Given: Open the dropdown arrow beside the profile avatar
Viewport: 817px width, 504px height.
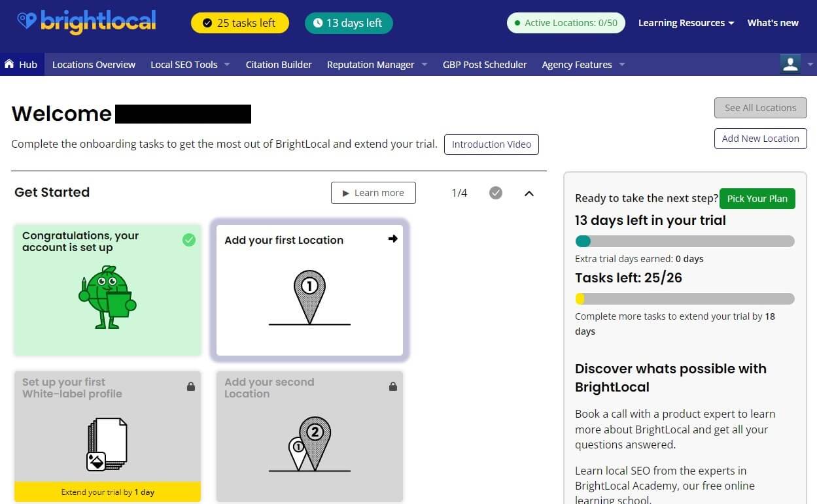Looking at the screenshot, I should pos(810,64).
